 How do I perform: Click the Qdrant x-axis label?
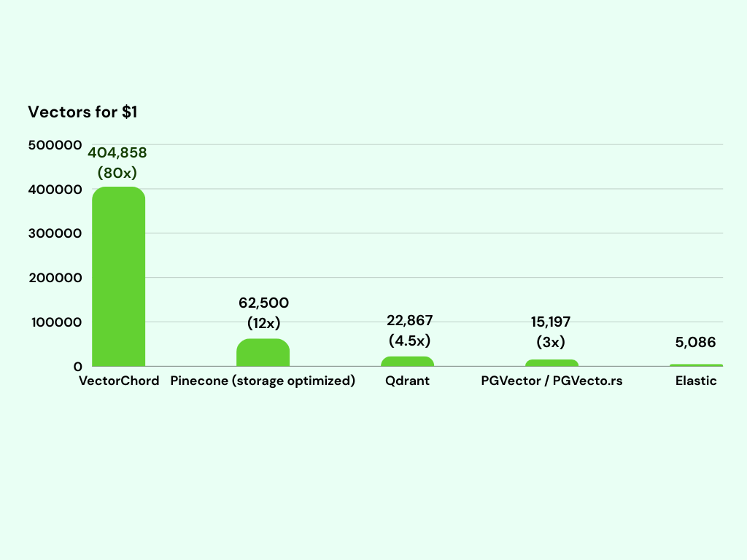(407, 381)
